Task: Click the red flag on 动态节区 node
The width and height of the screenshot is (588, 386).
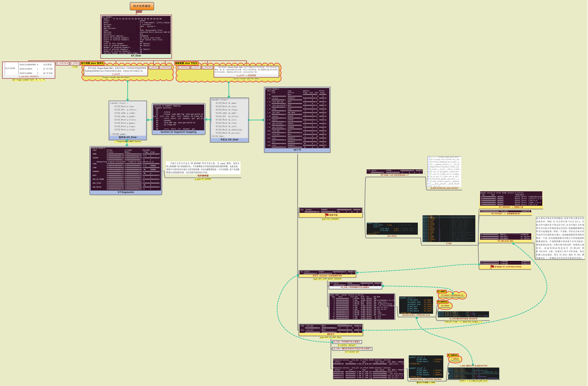Action: coord(327,215)
